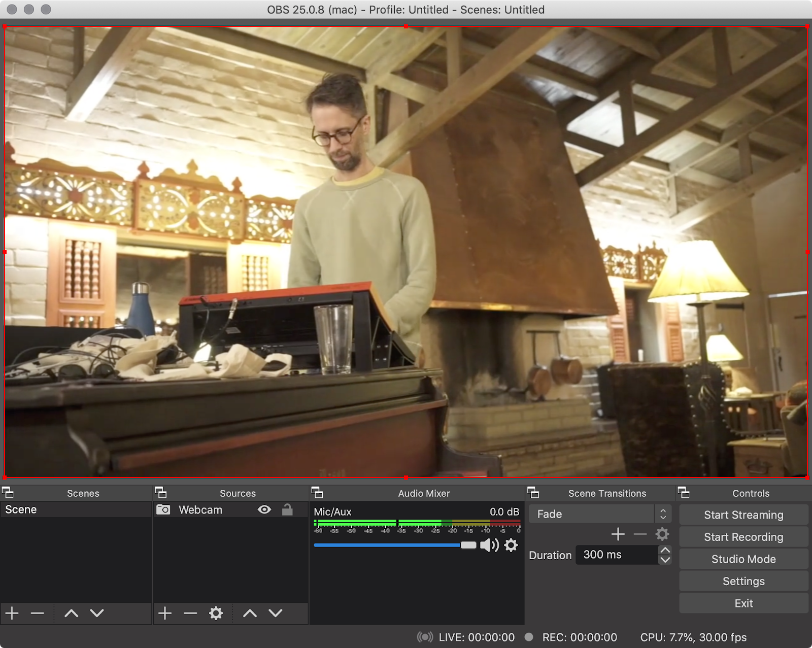Remove scene transition with minus icon
Image resolution: width=812 pixels, height=648 pixels.
640,534
